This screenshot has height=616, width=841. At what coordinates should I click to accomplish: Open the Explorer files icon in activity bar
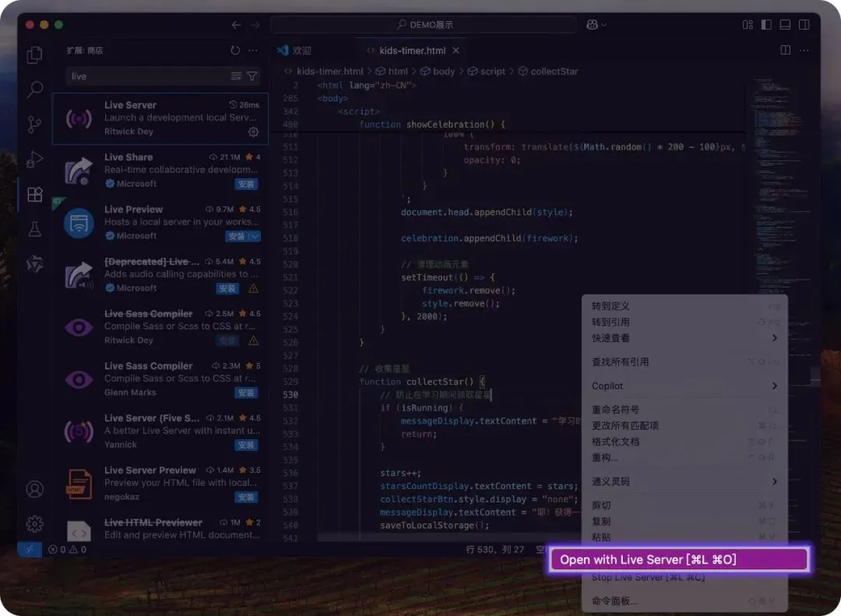35,55
